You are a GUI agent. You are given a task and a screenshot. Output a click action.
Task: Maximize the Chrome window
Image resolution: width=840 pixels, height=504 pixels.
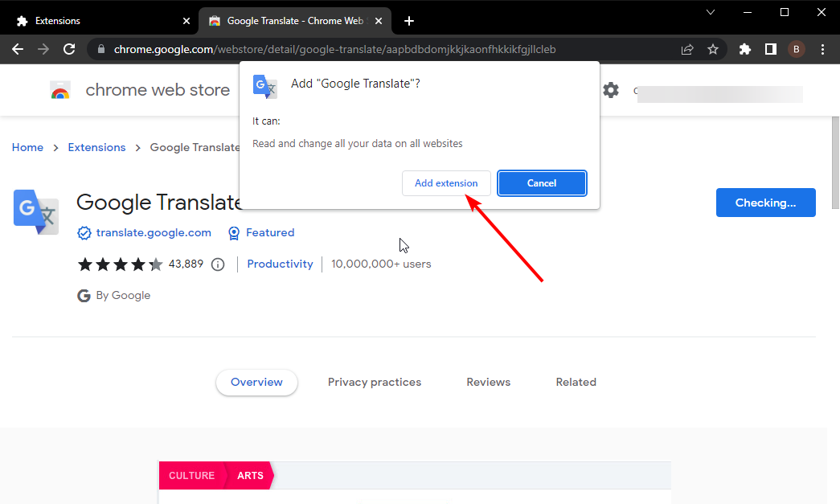[x=785, y=12]
